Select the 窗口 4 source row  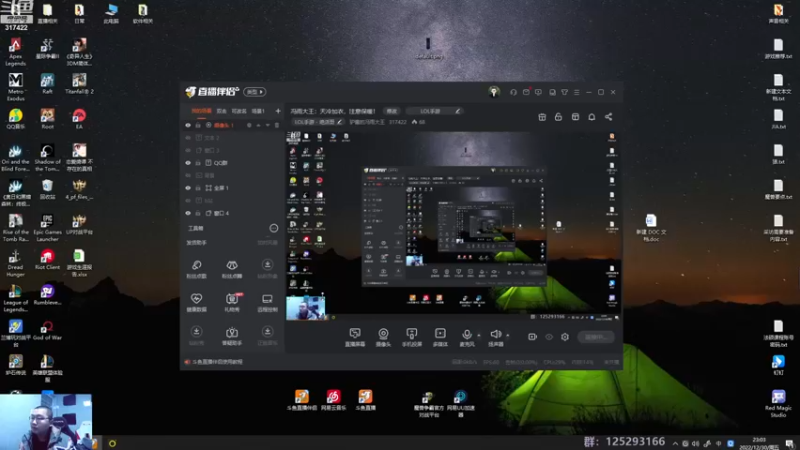pyautogui.click(x=232, y=213)
